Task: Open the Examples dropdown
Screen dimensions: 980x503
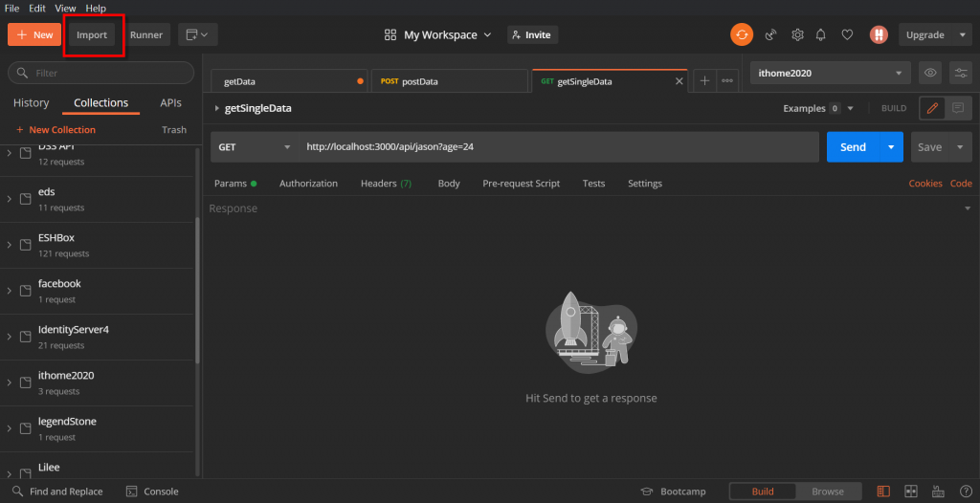Action: click(818, 108)
